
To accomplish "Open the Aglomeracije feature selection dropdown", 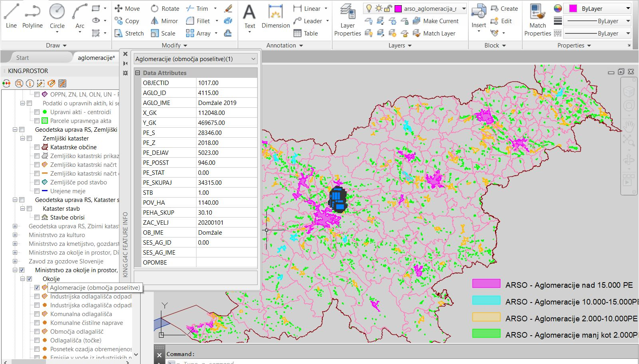I will point(253,59).
